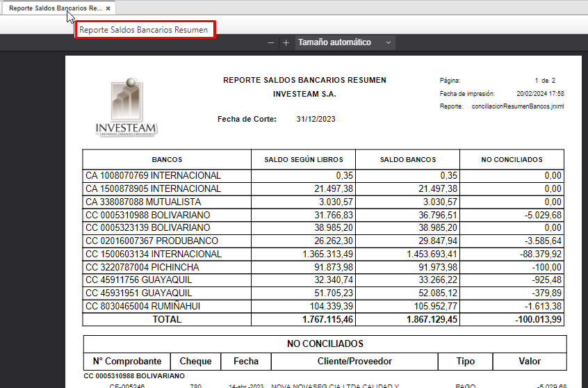This screenshot has width=588, height=388.
Task: Click the total unreconciled value -100.013,99
Action: 535,320
